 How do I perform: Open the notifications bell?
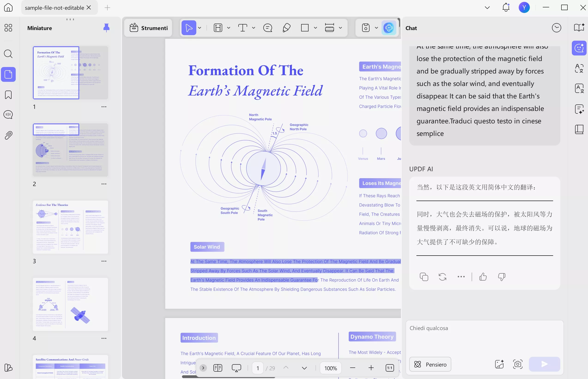pyautogui.click(x=506, y=7)
